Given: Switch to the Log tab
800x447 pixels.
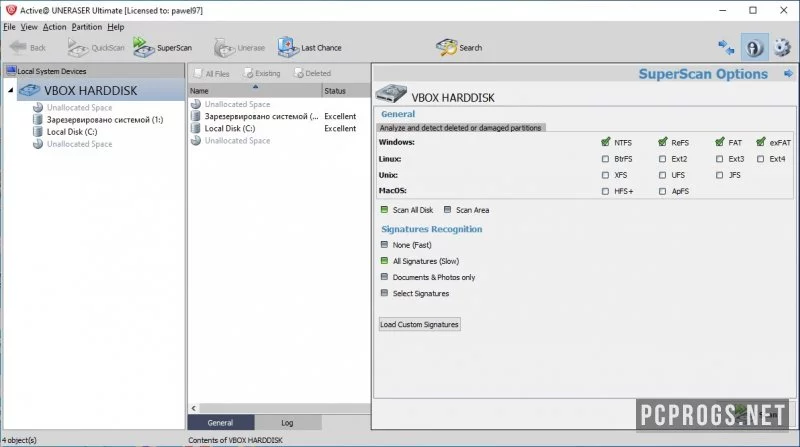Looking at the screenshot, I should pyautogui.click(x=287, y=423).
